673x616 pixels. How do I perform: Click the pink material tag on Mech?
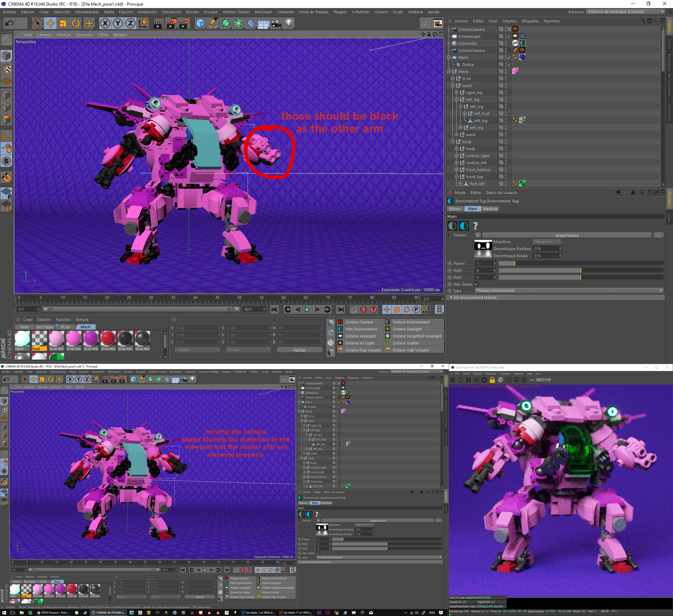point(515,71)
